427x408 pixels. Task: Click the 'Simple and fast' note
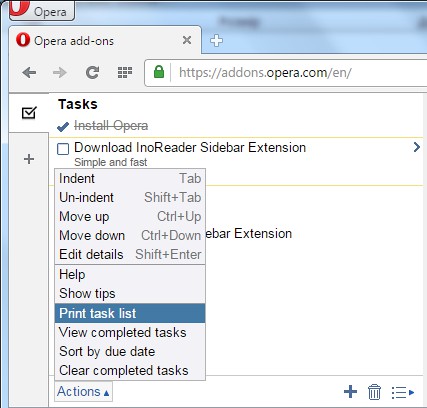[111, 162]
